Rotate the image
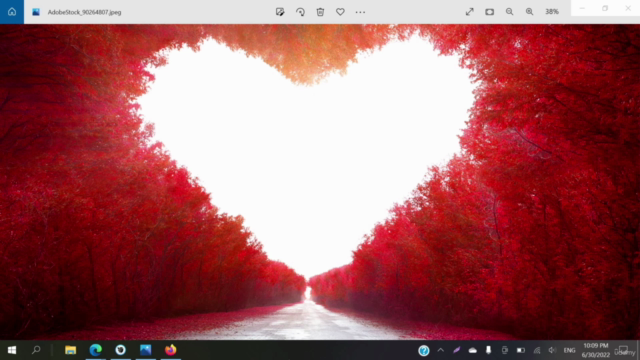Screen dimensions: 640x360 pos(300,12)
